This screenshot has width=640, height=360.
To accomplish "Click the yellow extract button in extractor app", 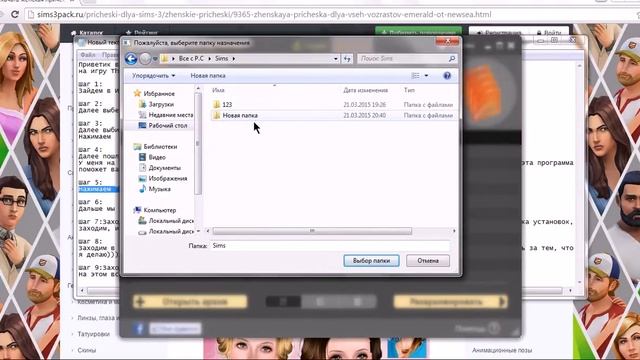I will pos(451,302).
